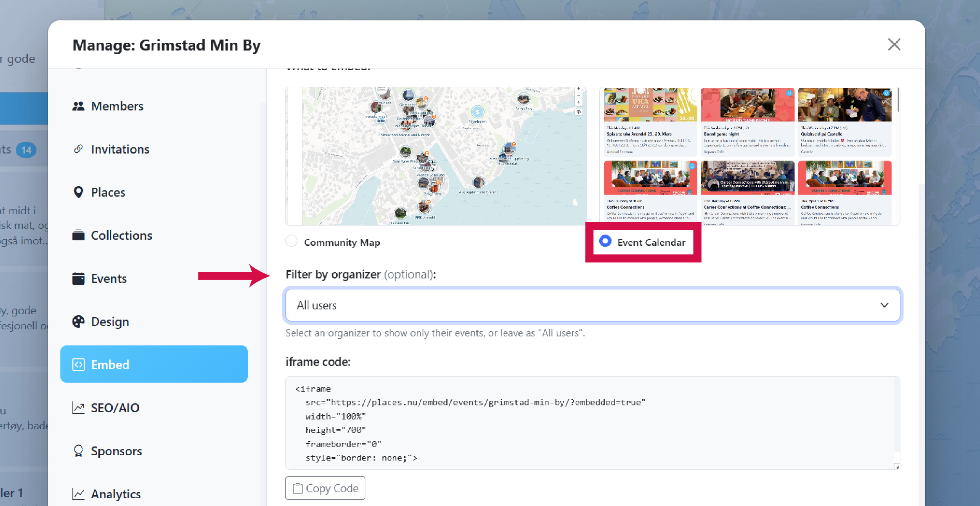Click the dialog title Manage: Grimstad Min By
980x506 pixels.
167,45
